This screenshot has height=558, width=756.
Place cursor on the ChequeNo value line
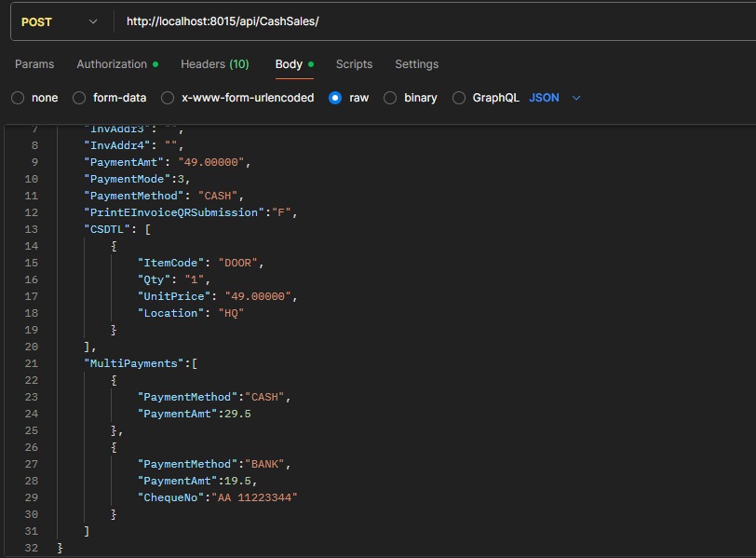[217, 497]
